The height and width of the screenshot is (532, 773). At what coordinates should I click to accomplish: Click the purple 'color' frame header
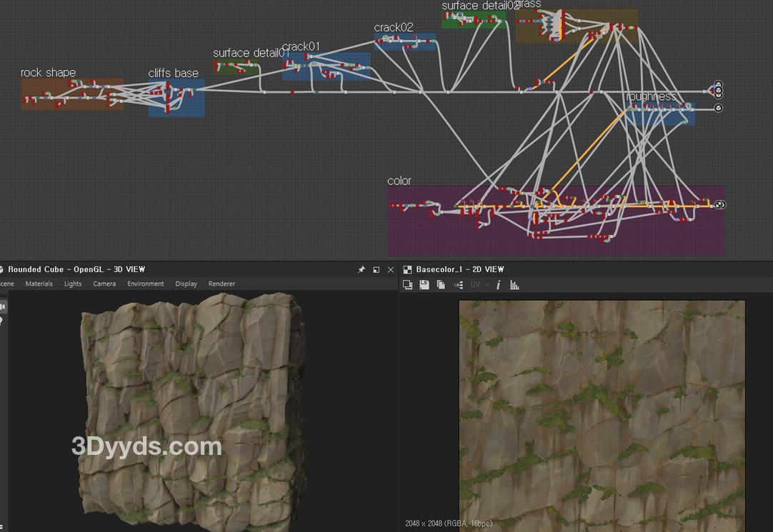coord(399,181)
